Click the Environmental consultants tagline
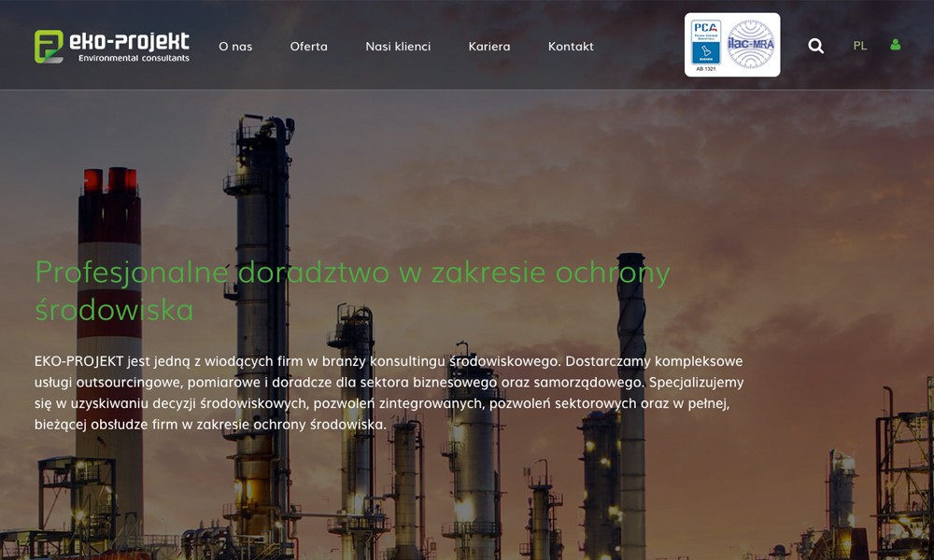The width and height of the screenshot is (934, 560). (134, 58)
